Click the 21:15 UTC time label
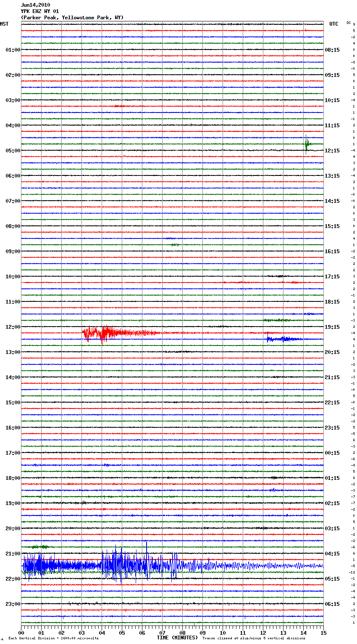Image resolution: width=357 pixels, height=644 pixels. pyautogui.click(x=332, y=377)
